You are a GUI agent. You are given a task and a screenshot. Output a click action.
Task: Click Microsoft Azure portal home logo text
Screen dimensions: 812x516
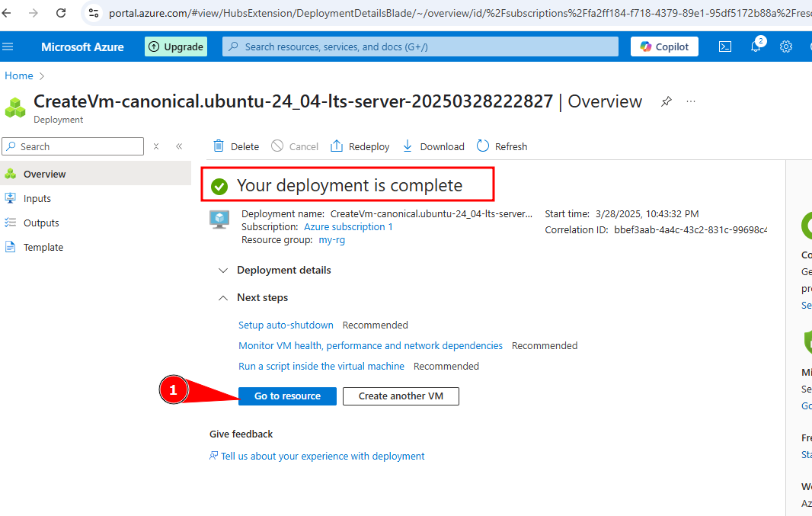[82, 46]
